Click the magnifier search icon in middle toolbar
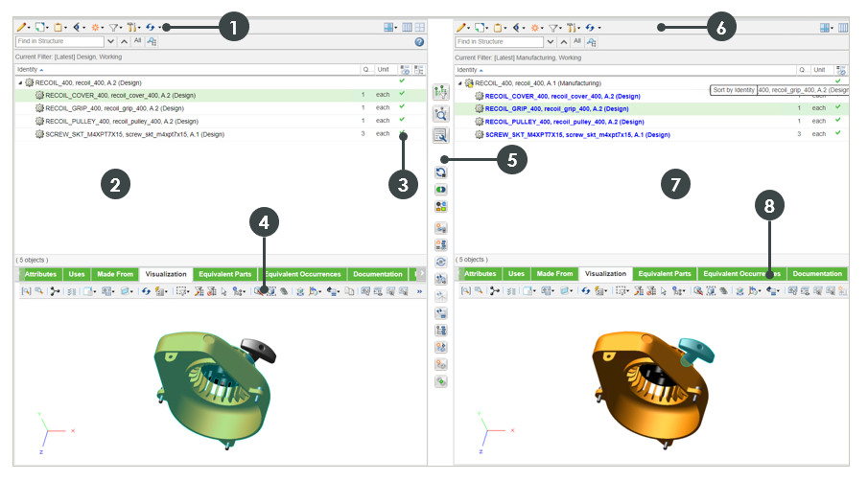This screenshot has width=868, height=481. pyautogui.click(x=440, y=114)
